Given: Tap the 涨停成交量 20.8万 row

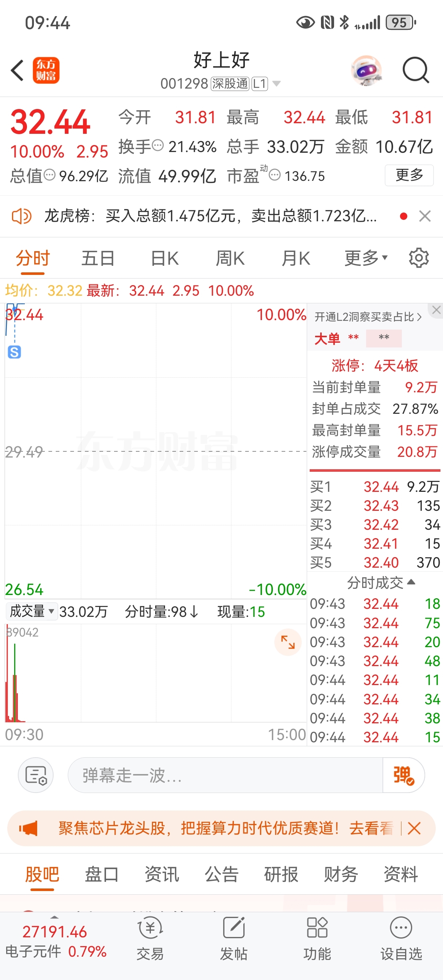Looking at the screenshot, I should click(375, 452).
